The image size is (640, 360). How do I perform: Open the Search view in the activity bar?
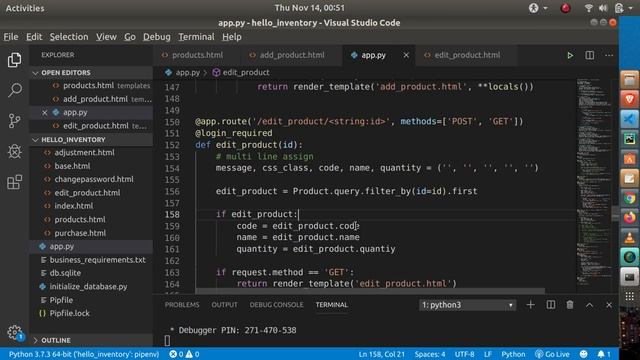(x=15, y=90)
